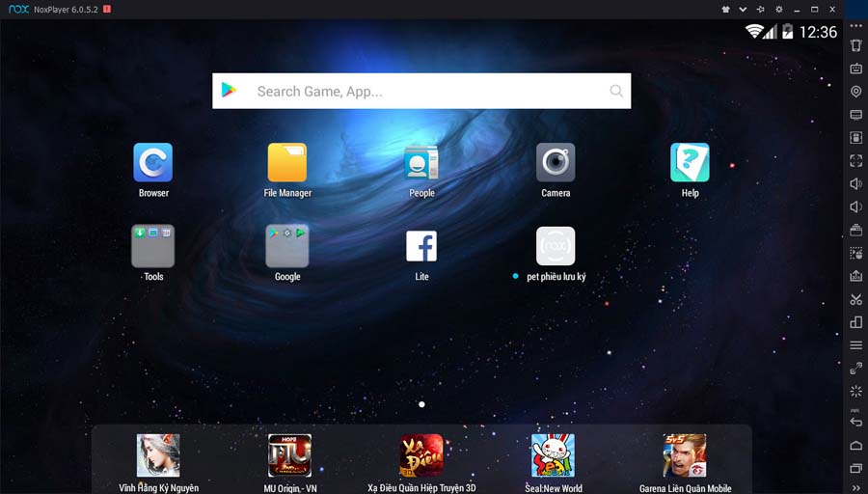Click the pin window on top icon

pyautogui.click(x=761, y=10)
